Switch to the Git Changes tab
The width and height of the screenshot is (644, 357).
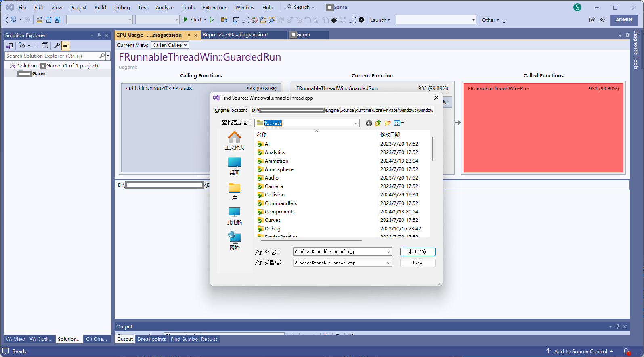tap(96, 339)
